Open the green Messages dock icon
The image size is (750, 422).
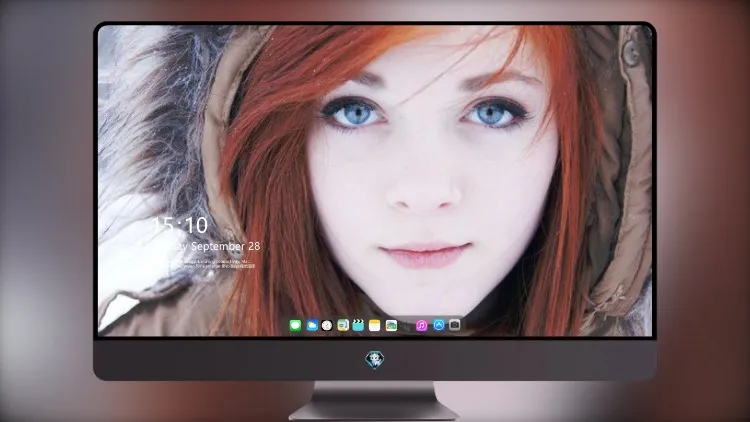[x=296, y=326]
